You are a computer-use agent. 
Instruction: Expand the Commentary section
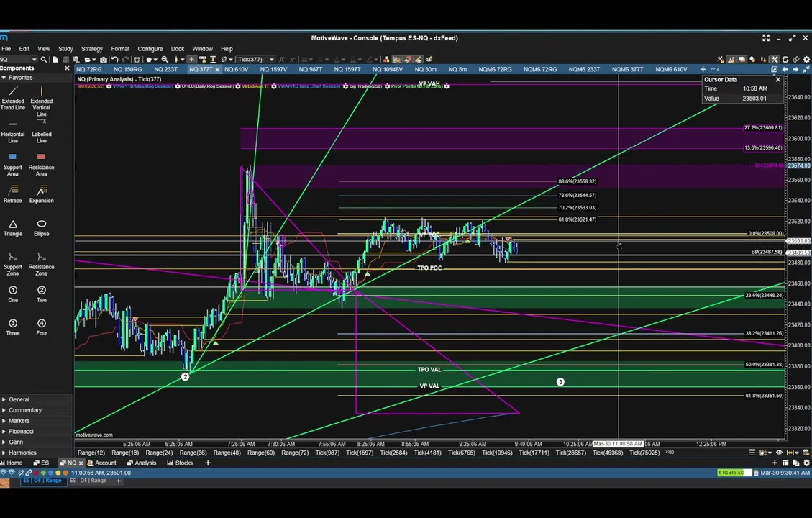tap(24, 410)
